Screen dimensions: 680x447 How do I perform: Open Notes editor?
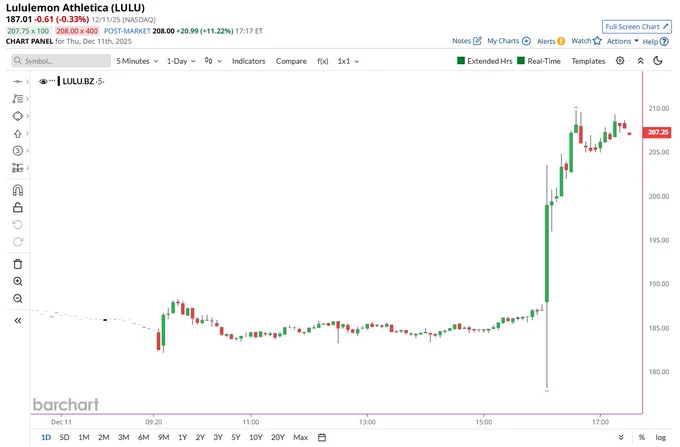(x=467, y=41)
